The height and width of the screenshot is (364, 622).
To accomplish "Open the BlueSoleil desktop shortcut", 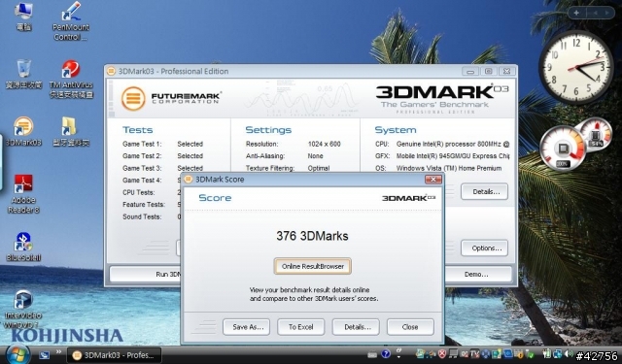I will click(23, 247).
